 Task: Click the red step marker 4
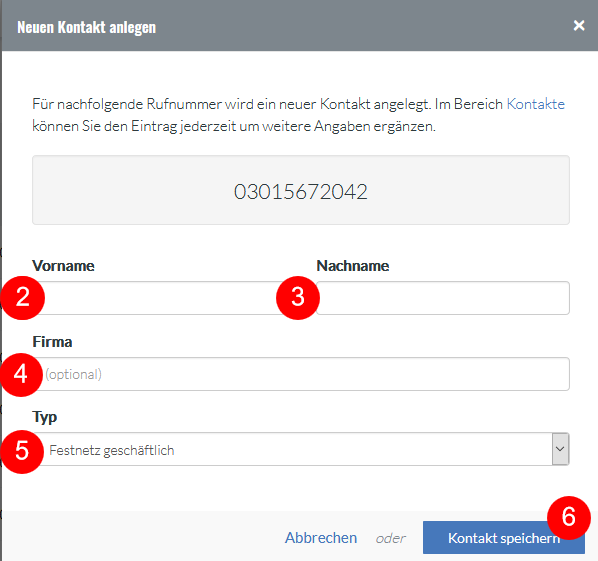(21, 375)
